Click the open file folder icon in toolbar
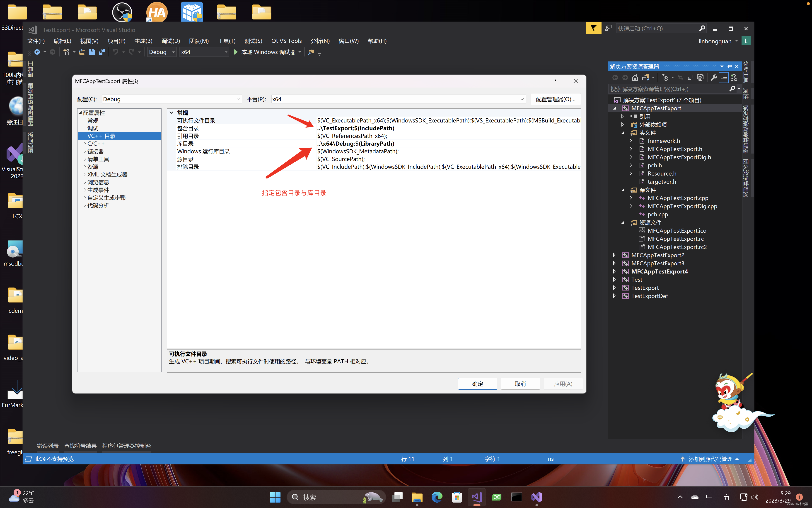 tap(82, 52)
